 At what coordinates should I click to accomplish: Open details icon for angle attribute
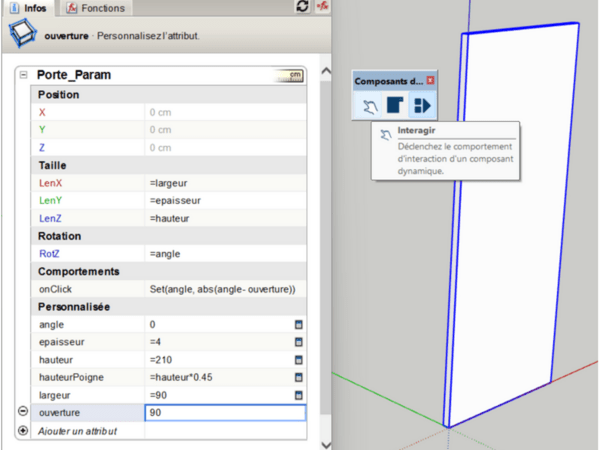pos(298,325)
